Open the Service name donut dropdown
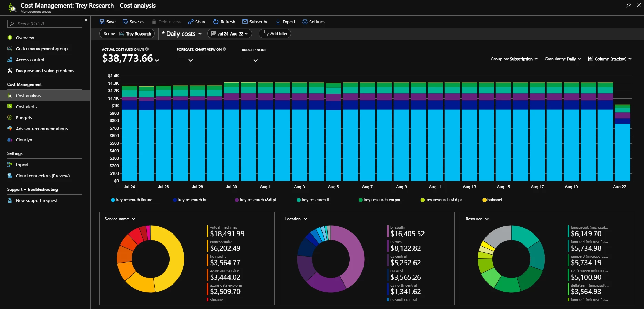 (120, 219)
